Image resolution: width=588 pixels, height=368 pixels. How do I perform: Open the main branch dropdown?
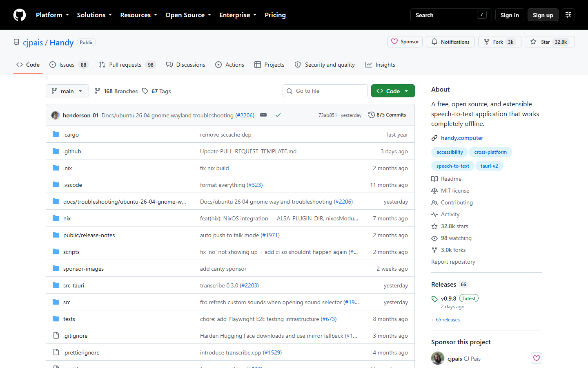(67, 91)
